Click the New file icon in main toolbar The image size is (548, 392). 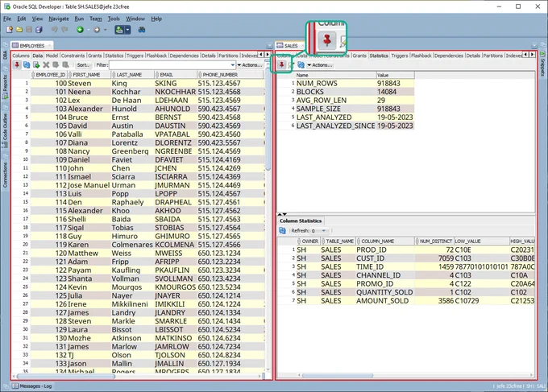click(x=10, y=30)
